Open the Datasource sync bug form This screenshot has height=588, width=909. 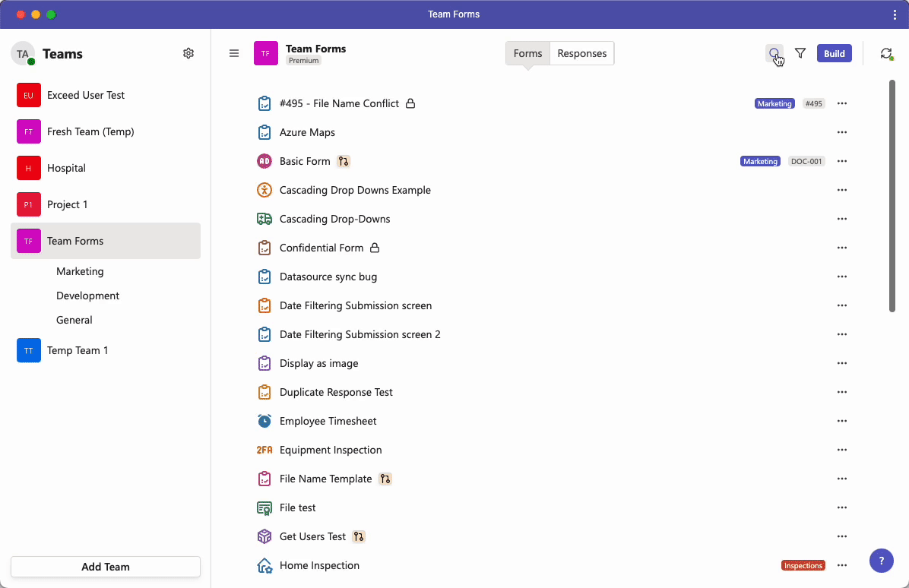pyautogui.click(x=328, y=277)
